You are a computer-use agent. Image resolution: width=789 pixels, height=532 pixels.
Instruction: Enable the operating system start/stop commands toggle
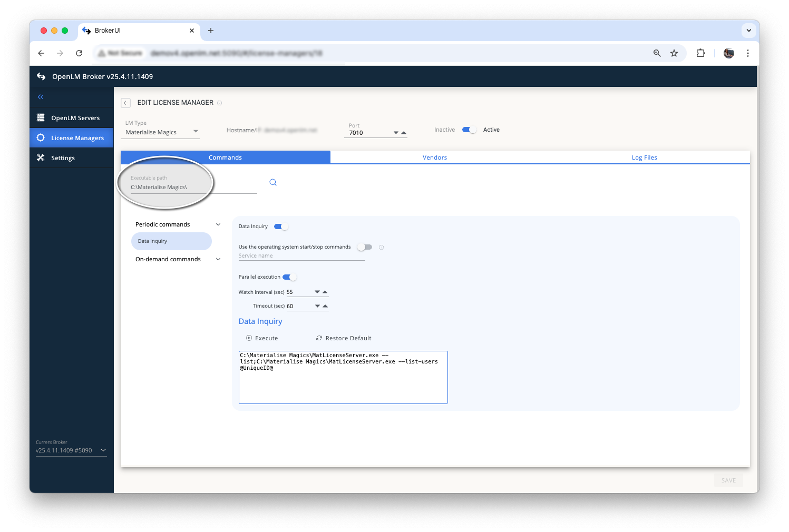point(364,247)
